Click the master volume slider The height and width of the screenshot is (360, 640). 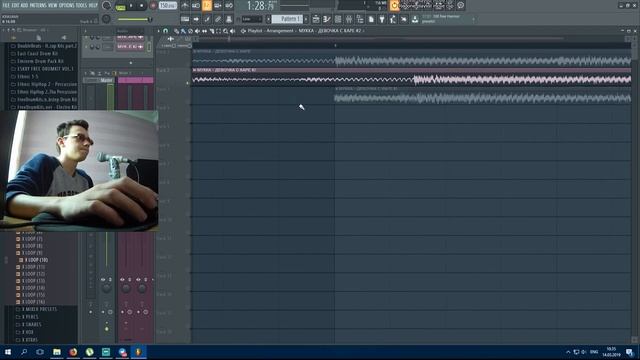pyautogui.click(x=135, y=19)
